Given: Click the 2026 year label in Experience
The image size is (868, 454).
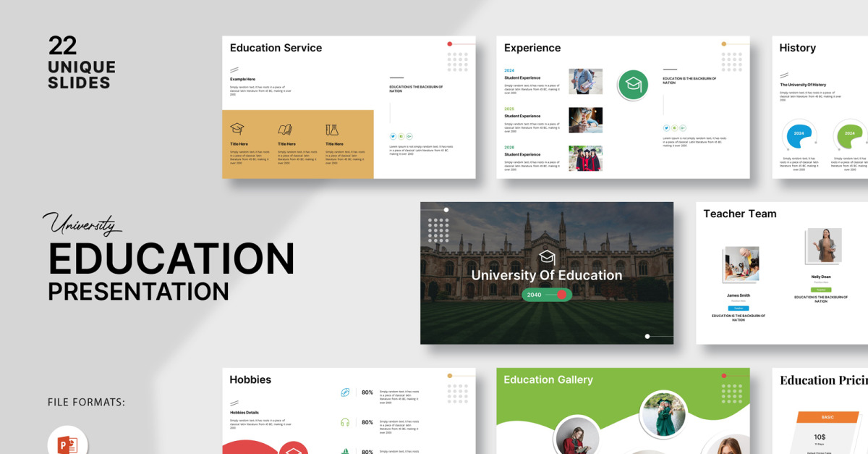Looking at the screenshot, I should click(509, 147).
